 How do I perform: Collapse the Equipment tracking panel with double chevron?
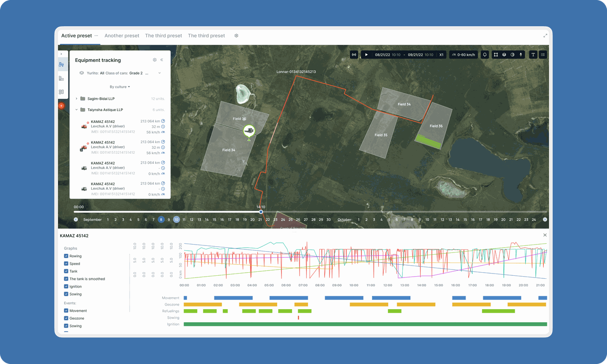pyautogui.click(x=162, y=60)
